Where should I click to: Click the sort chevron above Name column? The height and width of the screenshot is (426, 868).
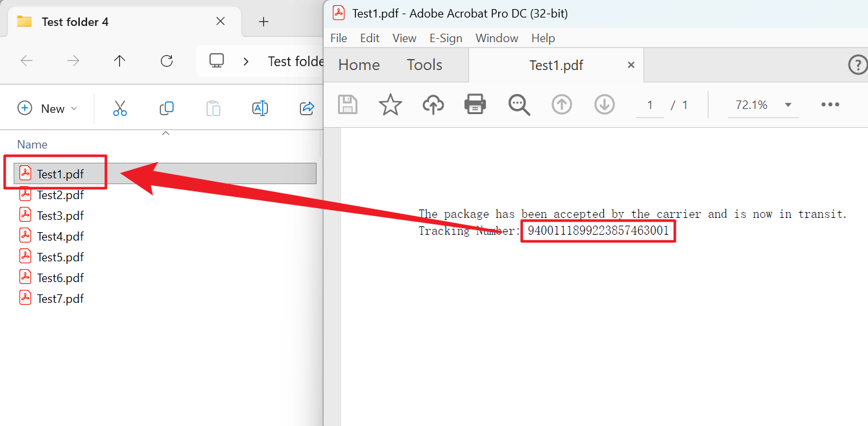point(165,133)
